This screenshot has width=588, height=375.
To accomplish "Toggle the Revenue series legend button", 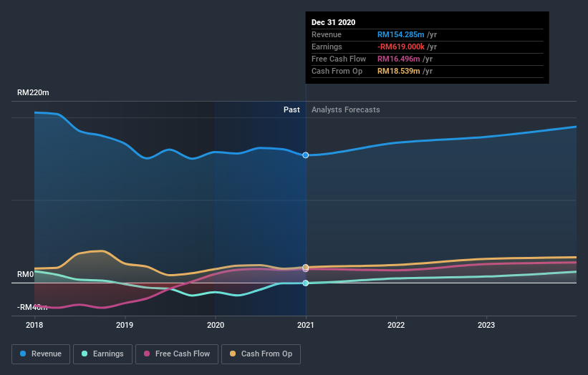I will [41, 354].
